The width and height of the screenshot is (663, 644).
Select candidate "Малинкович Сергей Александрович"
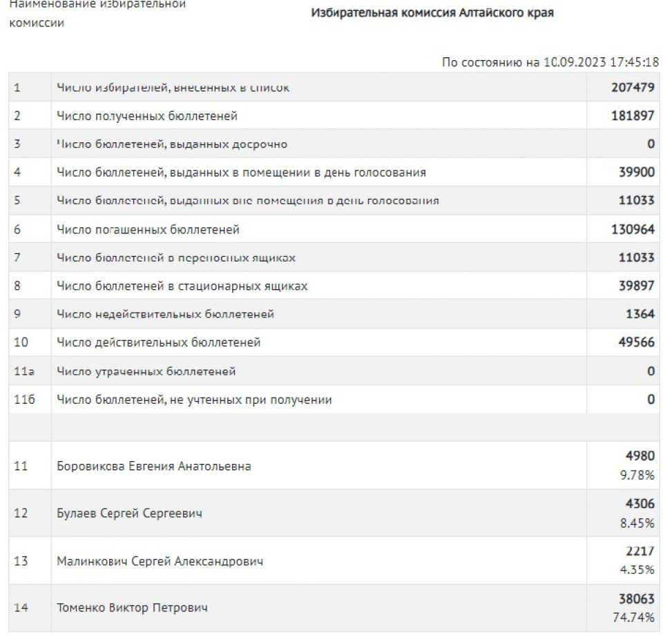(x=160, y=561)
